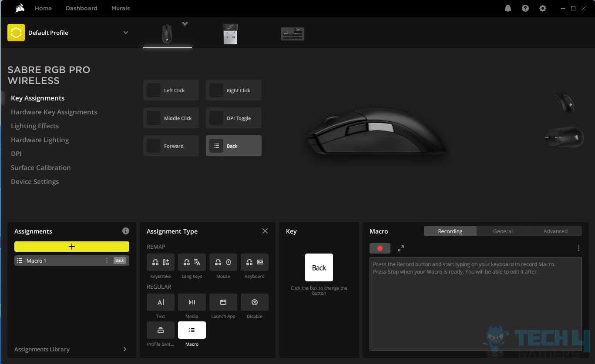Choose the Disable assignment type

pyautogui.click(x=255, y=302)
